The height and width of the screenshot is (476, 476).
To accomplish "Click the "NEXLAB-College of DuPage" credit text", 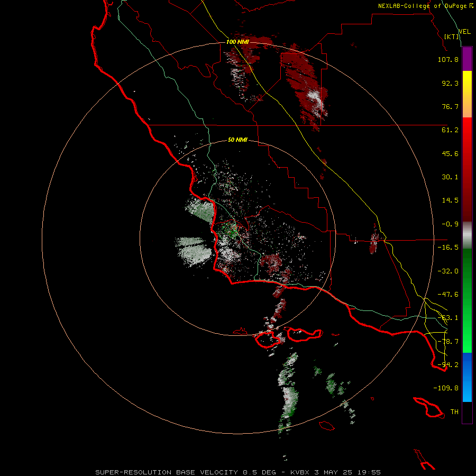I will 422,6.
